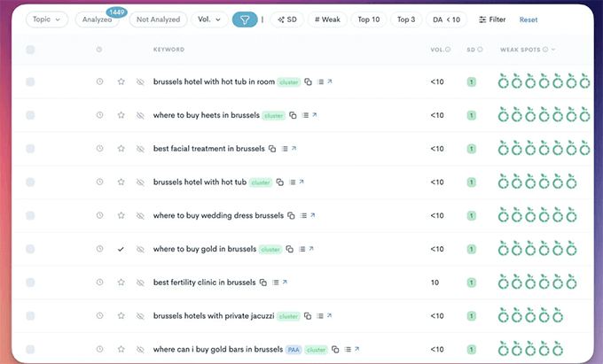Click the clock icon on 'brussels hotel with hot tub in room' row
The width and height of the screenshot is (603, 364).
(99, 81)
